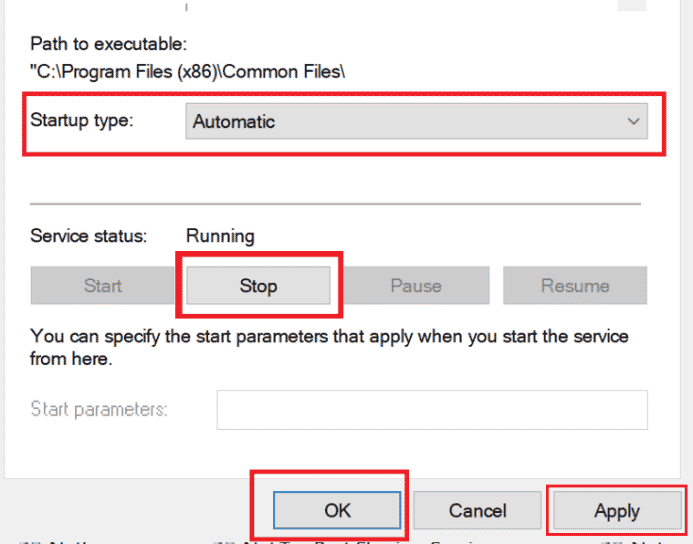
Task: Click the horizontal separator above Service status
Action: point(335,203)
